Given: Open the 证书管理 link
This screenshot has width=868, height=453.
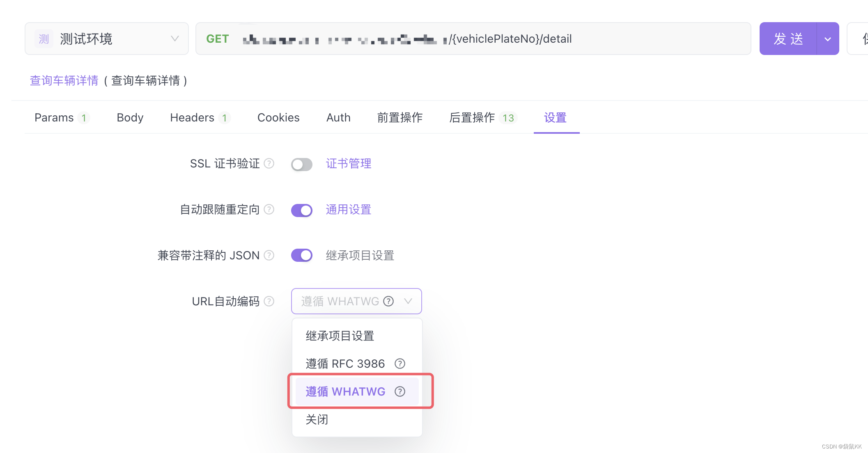Looking at the screenshot, I should point(348,164).
